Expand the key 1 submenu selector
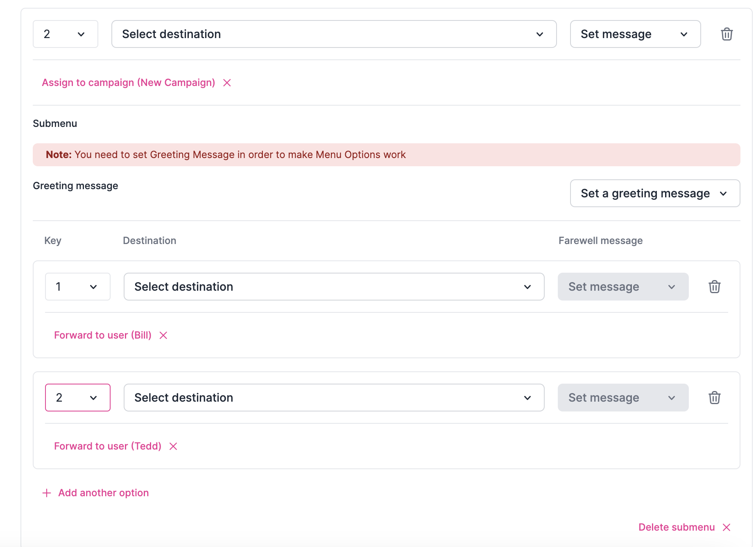The width and height of the screenshot is (756, 547). click(x=77, y=287)
